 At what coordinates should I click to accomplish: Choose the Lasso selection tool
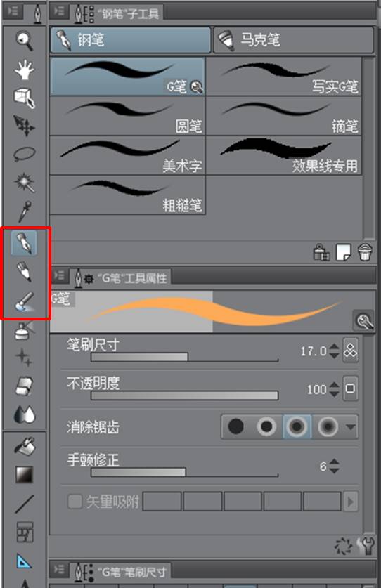coord(25,154)
